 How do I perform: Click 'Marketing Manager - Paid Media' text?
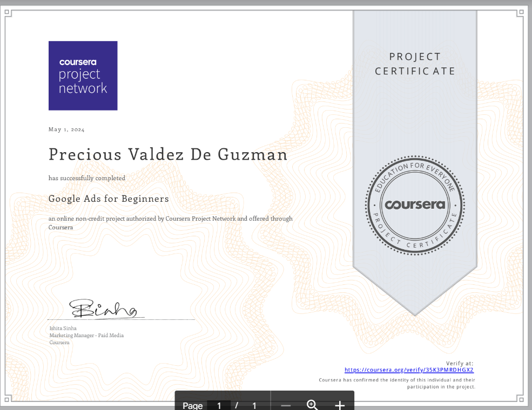(x=86, y=335)
